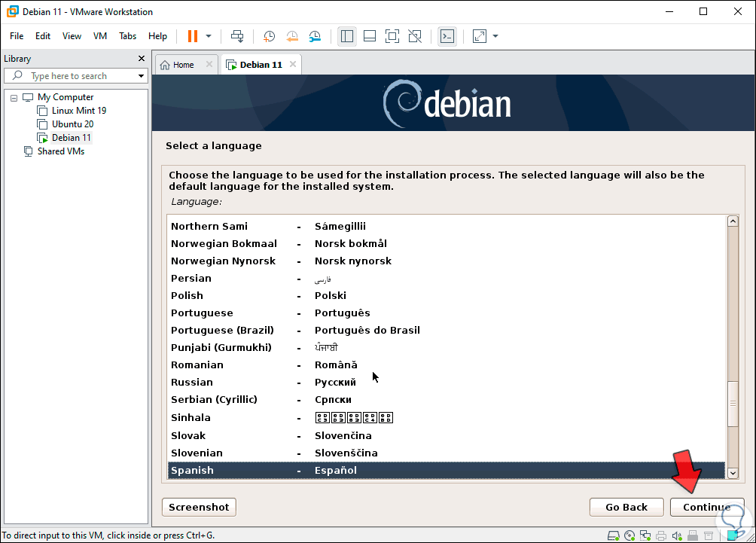Screen dimensions: 756x543
Task: Revert VM to previous snapshot
Action: (x=292, y=36)
